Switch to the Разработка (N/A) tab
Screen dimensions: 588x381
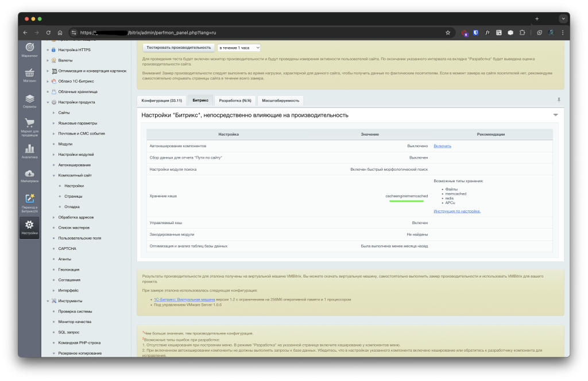point(235,101)
